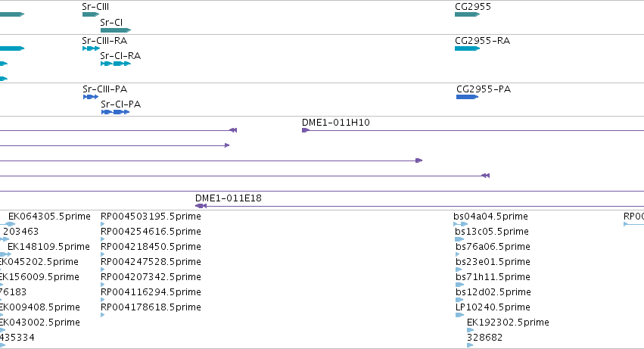Select the Sr-CIII gene glyph
Screen dimensions: 644x349
(x=91, y=14)
